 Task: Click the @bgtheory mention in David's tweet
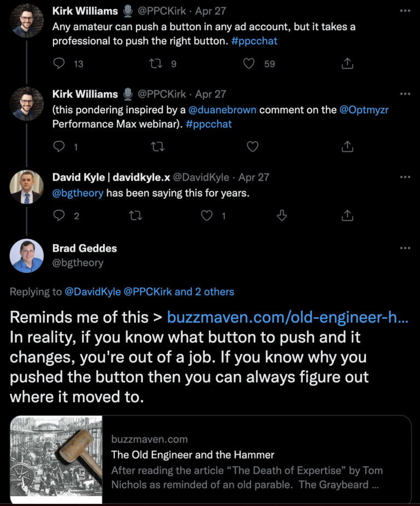[78, 193]
